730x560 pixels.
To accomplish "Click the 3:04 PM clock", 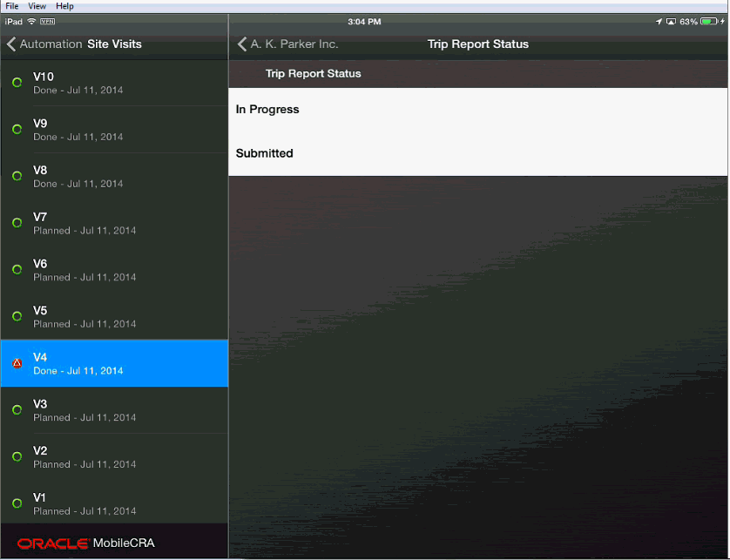I will click(x=364, y=22).
